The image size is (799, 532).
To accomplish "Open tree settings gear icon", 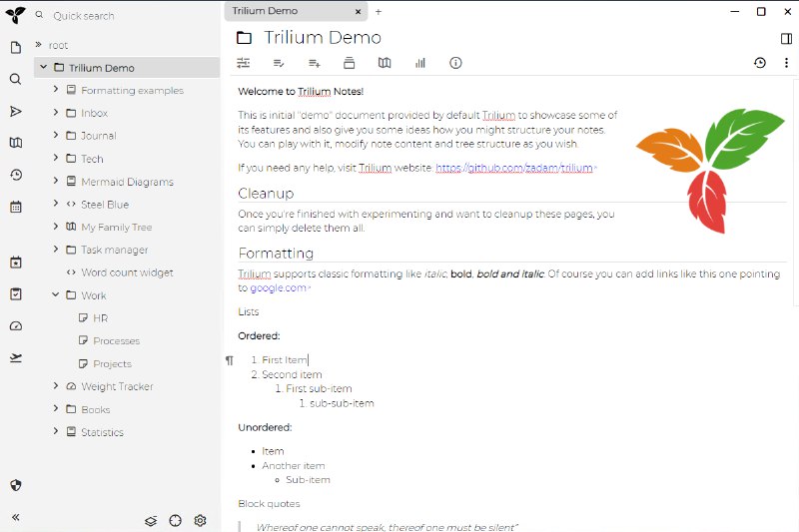I will pos(201,520).
